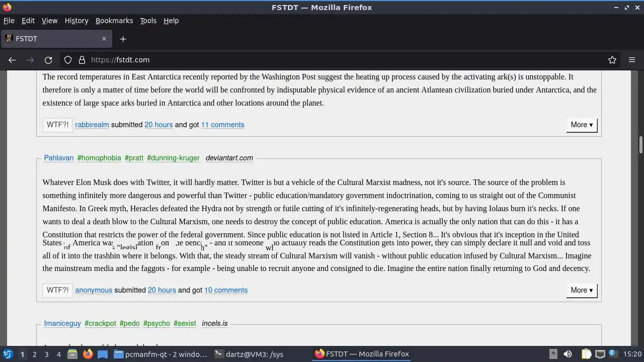Open 20 hours link on anonymous post
This screenshot has width=644, height=362.
point(162,290)
